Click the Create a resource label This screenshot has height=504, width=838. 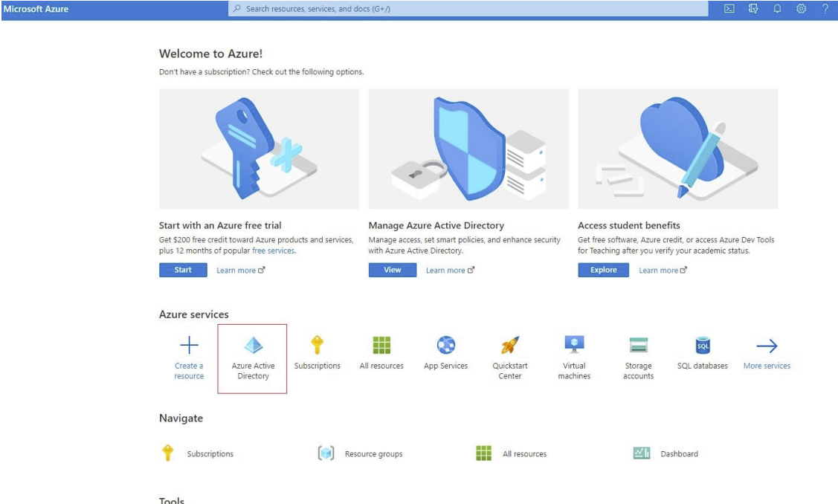189,371
